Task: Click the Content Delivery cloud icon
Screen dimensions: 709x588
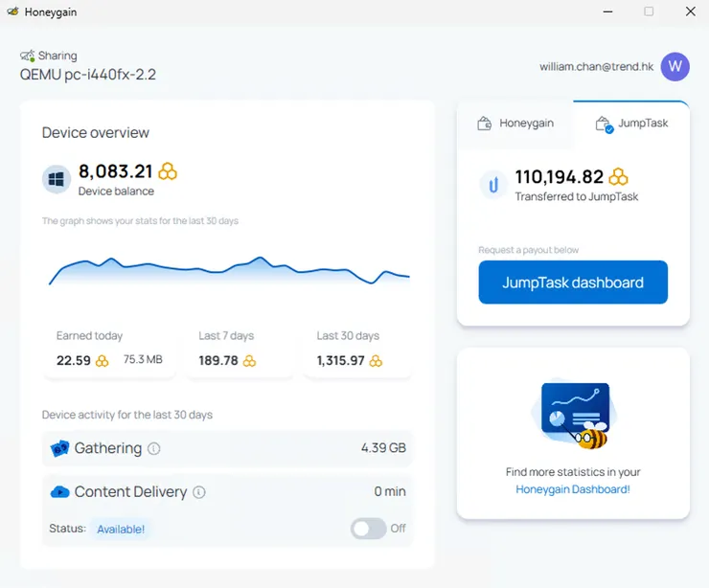Action: [x=59, y=491]
